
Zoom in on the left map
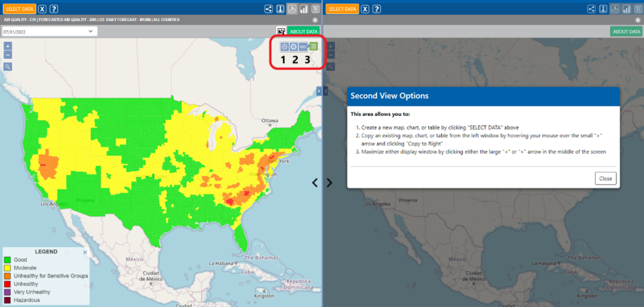(8, 46)
